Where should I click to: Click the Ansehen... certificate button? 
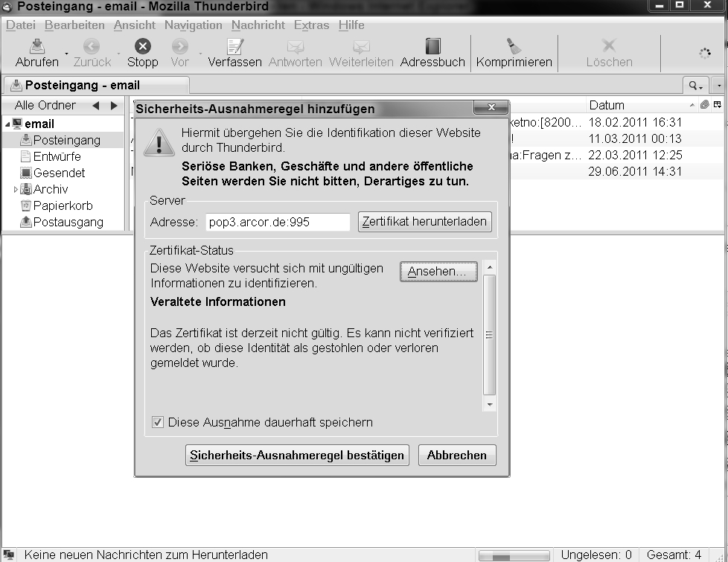(438, 271)
